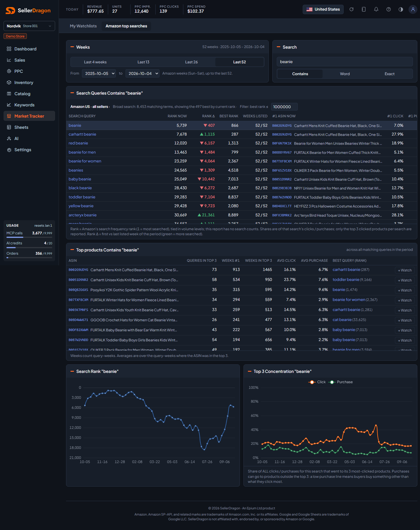420x530 pixels.
Task: Open ASIN link B0F6N79K1K in red beanie row
Action: [x=282, y=143]
